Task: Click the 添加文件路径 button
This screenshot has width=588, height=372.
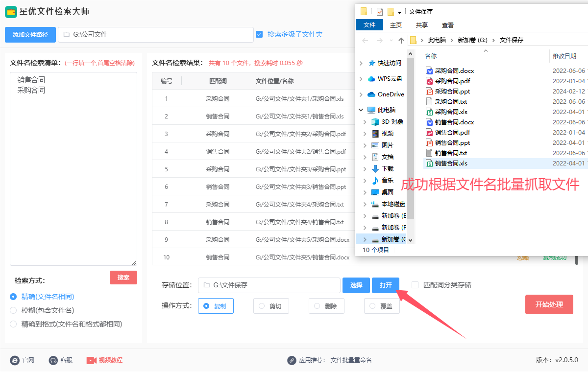Action: tap(30, 35)
